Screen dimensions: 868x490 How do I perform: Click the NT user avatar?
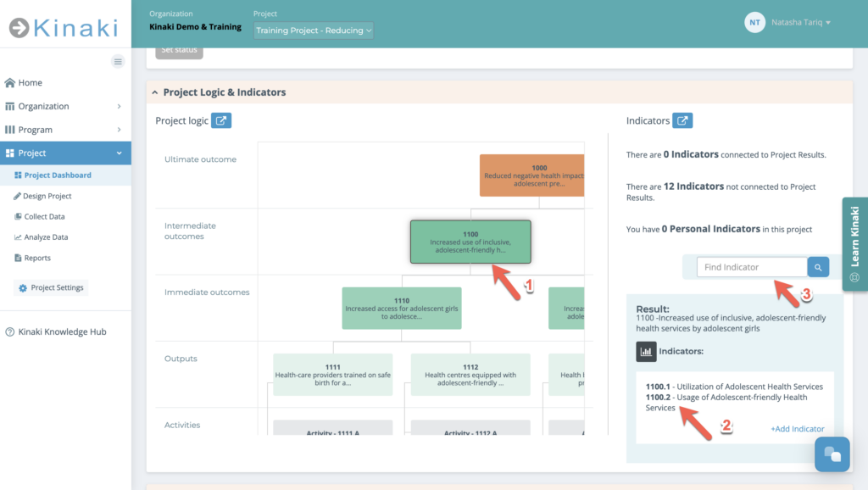pyautogui.click(x=754, y=23)
